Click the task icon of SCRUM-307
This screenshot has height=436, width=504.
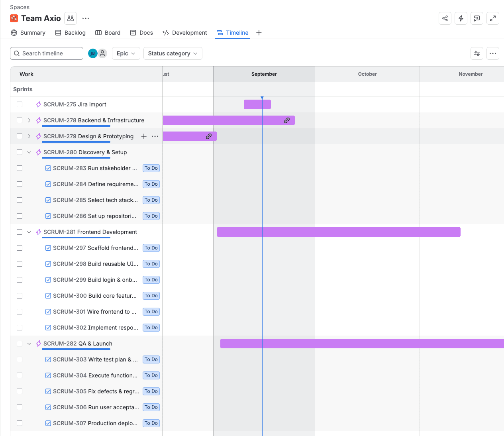point(48,423)
